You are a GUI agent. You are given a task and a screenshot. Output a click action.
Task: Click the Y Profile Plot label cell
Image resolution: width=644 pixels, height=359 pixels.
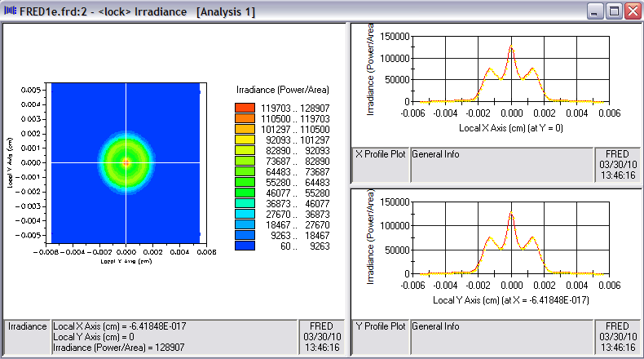click(x=380, y=326)
